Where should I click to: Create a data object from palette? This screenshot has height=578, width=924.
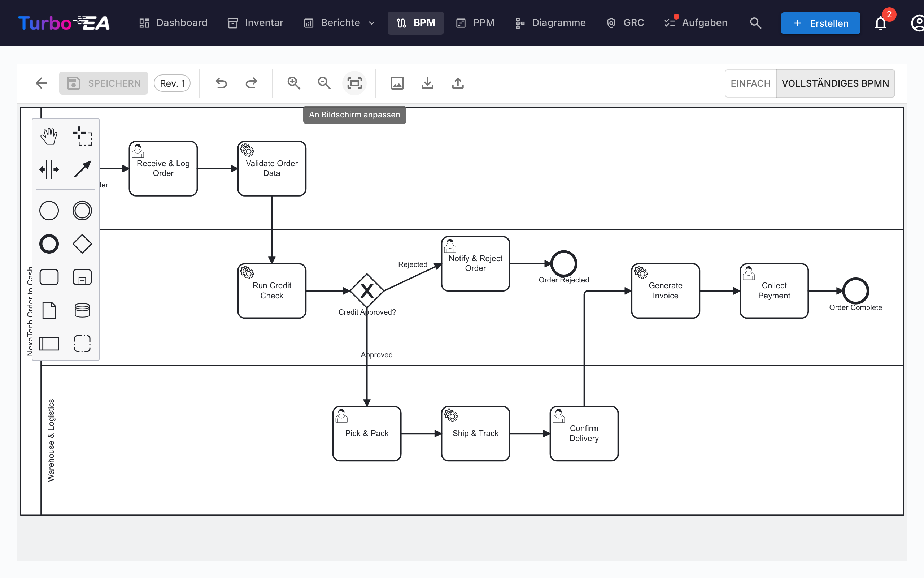point(49,310)
